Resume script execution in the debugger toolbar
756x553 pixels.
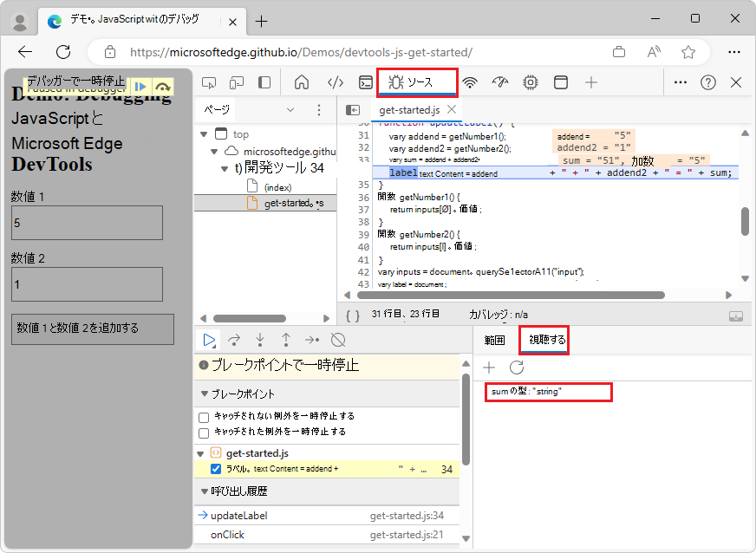point(209,340)
